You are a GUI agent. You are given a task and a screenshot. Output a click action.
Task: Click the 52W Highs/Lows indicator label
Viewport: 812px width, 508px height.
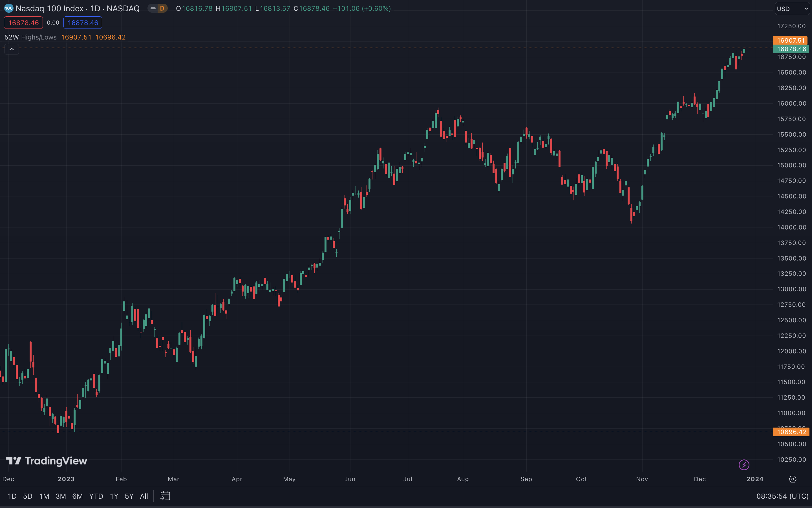30,37
